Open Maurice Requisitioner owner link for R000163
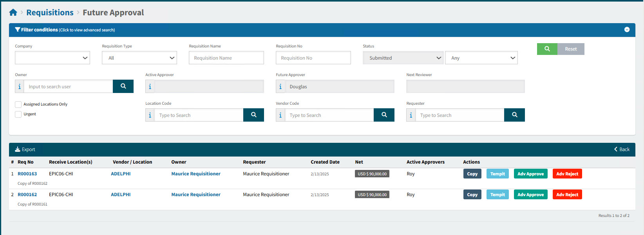Image resolution: width=644 pixels, height=235 pixels. (x=196, y=174)
